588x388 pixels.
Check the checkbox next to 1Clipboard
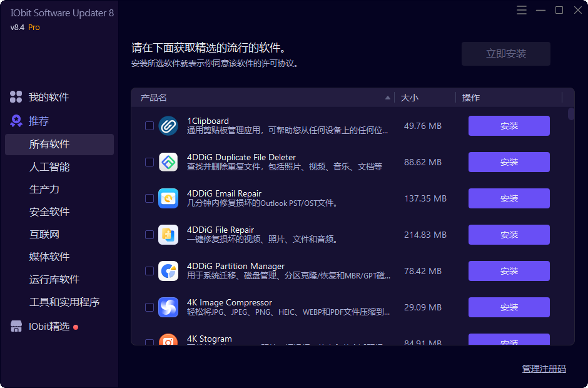coord(149,125)
